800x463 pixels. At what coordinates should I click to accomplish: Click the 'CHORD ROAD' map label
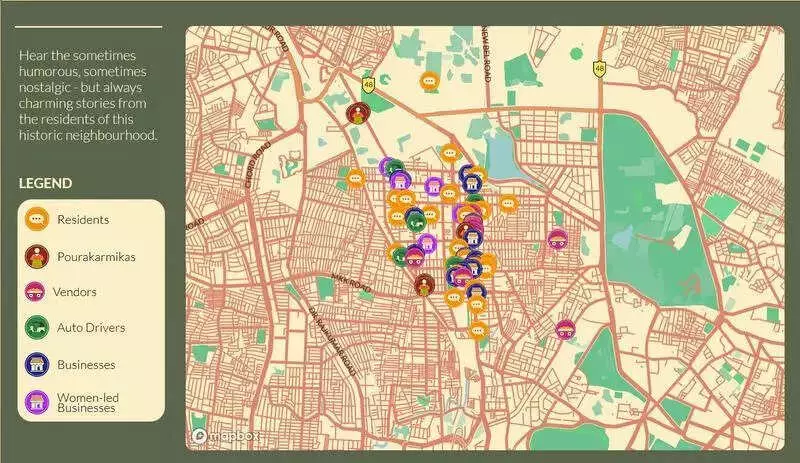pyautogui.click(x=258, y=164)
